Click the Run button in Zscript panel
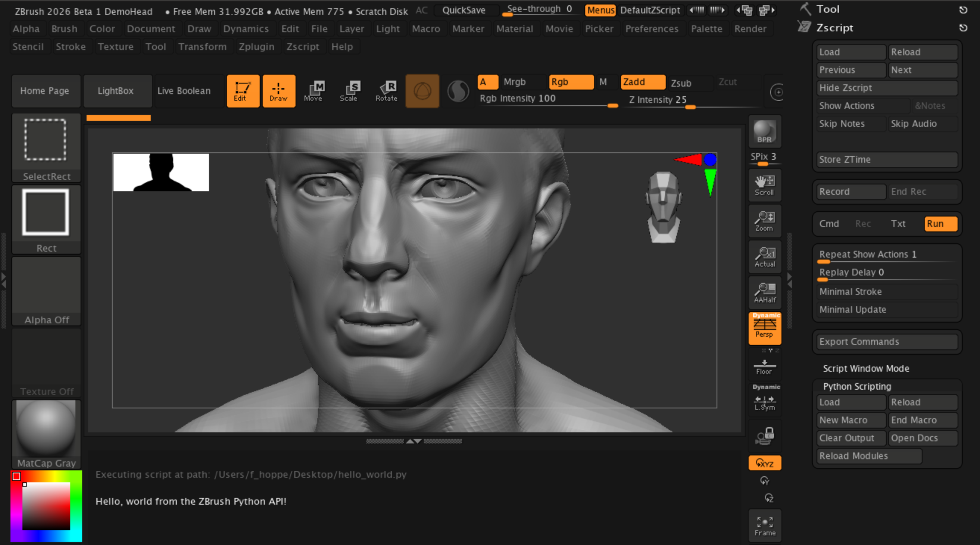The height and width of the screenshot is (545, 980). tap(940, 224)
